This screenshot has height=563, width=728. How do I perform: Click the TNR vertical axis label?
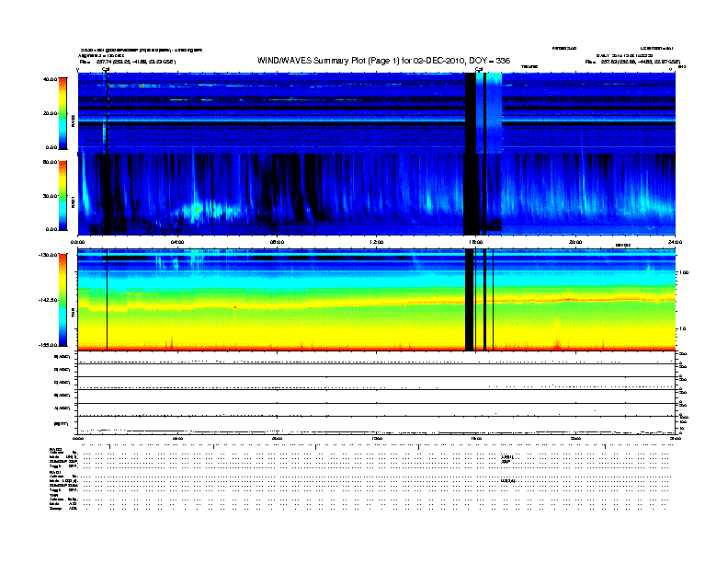(73, 313)
